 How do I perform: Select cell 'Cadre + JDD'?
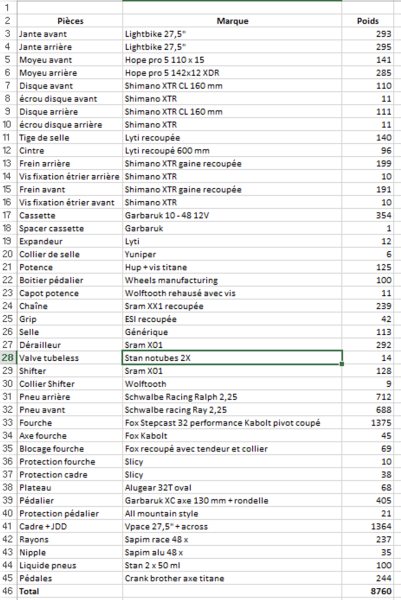[70, 527]
